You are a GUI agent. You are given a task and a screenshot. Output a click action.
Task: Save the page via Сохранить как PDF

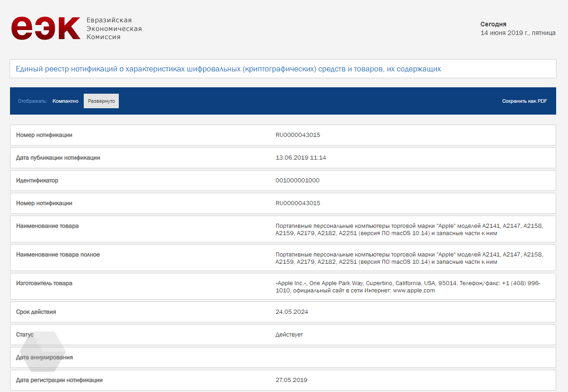tap(524, 101)
